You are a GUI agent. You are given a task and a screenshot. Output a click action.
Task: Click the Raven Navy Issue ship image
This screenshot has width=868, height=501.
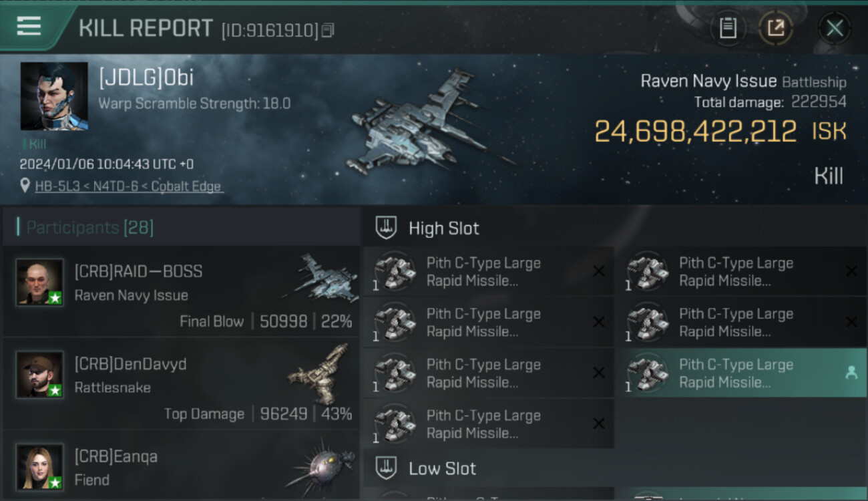click(x=427, y=127)
